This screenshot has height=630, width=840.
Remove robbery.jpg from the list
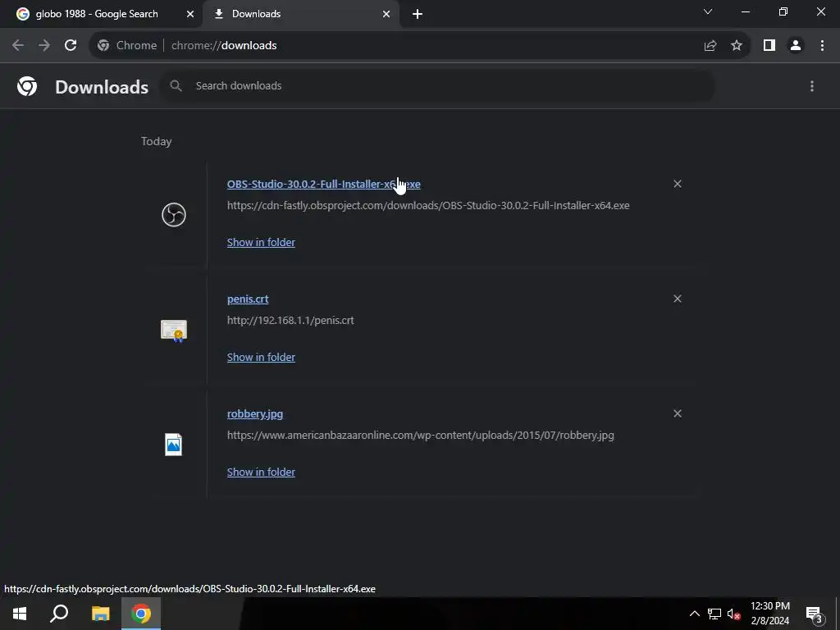(x=678, y=413)
